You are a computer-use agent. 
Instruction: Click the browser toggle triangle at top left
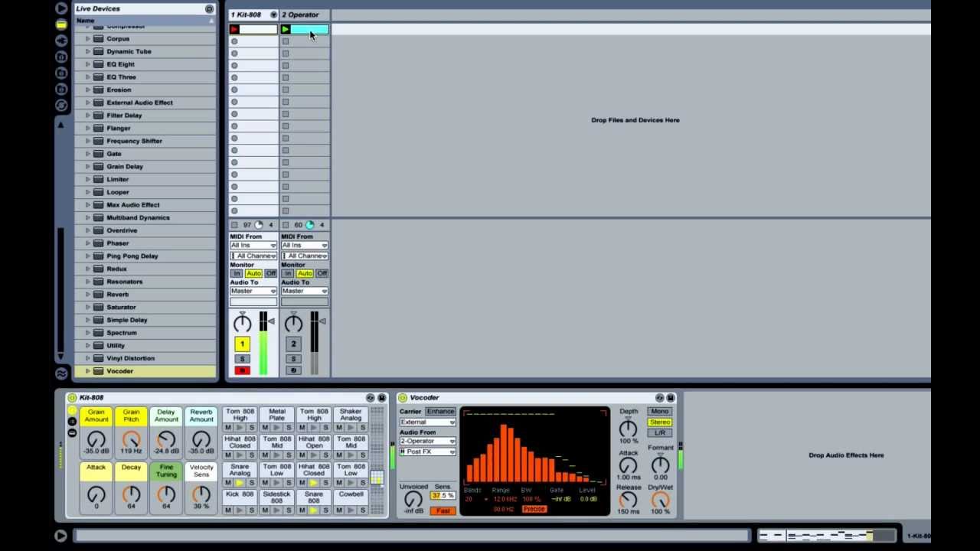[x=61, y=8]
